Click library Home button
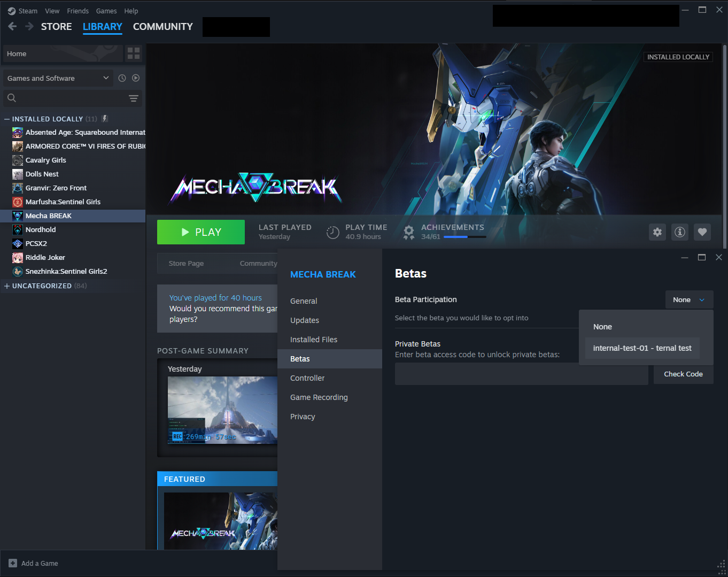Screen dimensions: 728x577 (x=63, y=53)
